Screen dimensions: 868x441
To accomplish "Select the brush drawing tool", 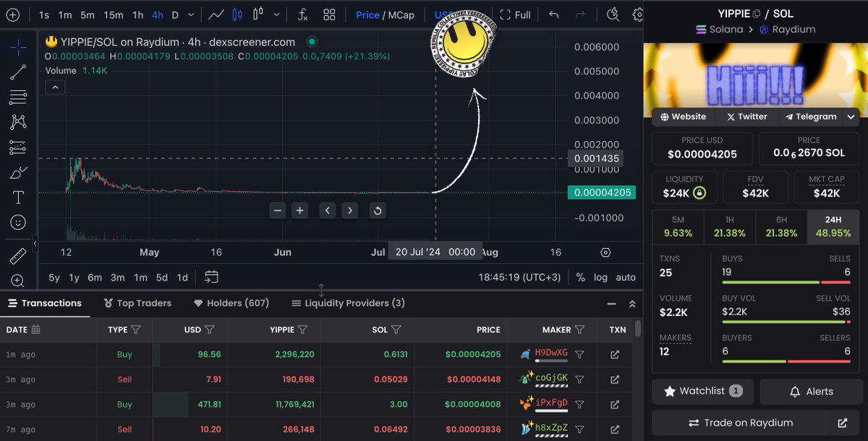I will pyautogui.click(x=18, y=173).
